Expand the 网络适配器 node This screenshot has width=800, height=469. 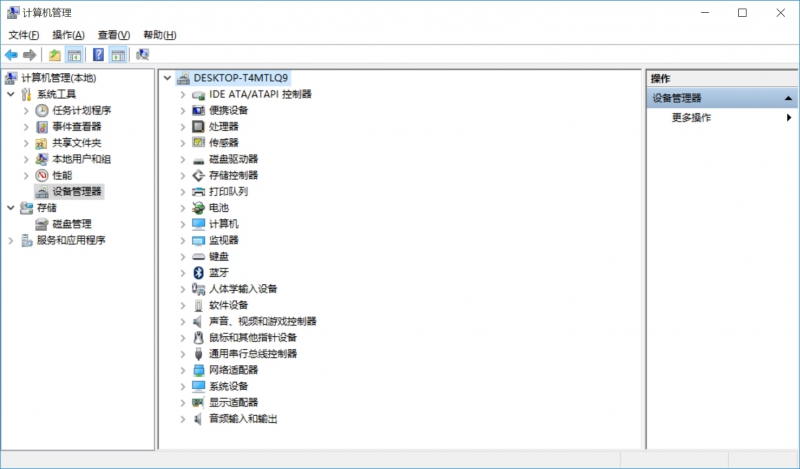click(x=182, y=370)
